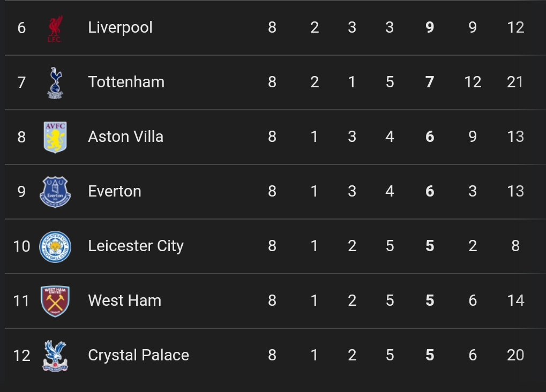Click the Leicester City fox badge

pyautogui.click(x=55, y=246)
